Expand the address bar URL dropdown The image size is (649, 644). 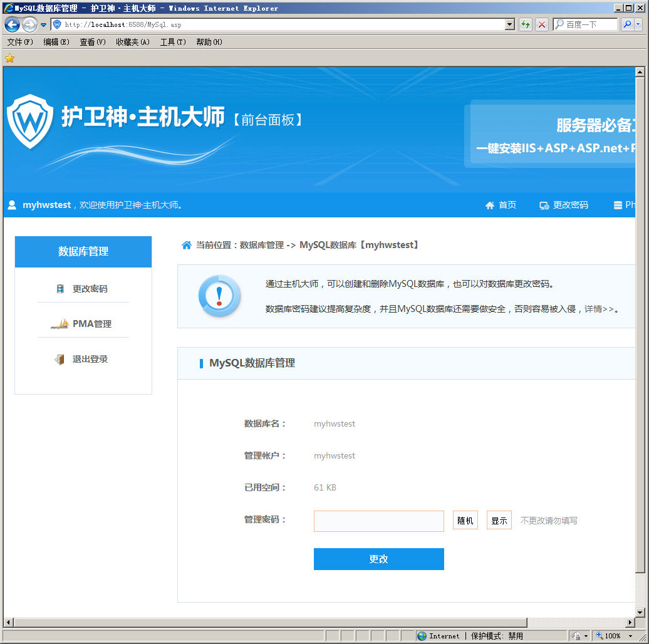509,24
